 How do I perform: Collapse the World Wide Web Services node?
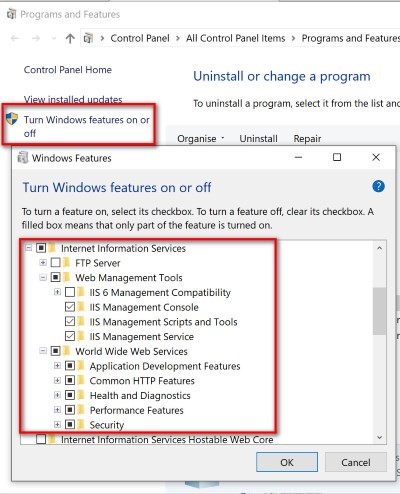click(x=43, y=351)
